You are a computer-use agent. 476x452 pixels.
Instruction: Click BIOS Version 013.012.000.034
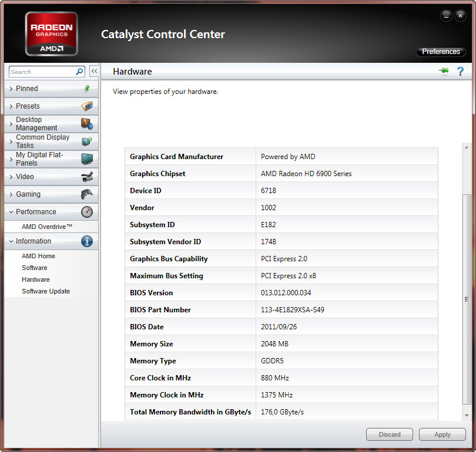286,293
